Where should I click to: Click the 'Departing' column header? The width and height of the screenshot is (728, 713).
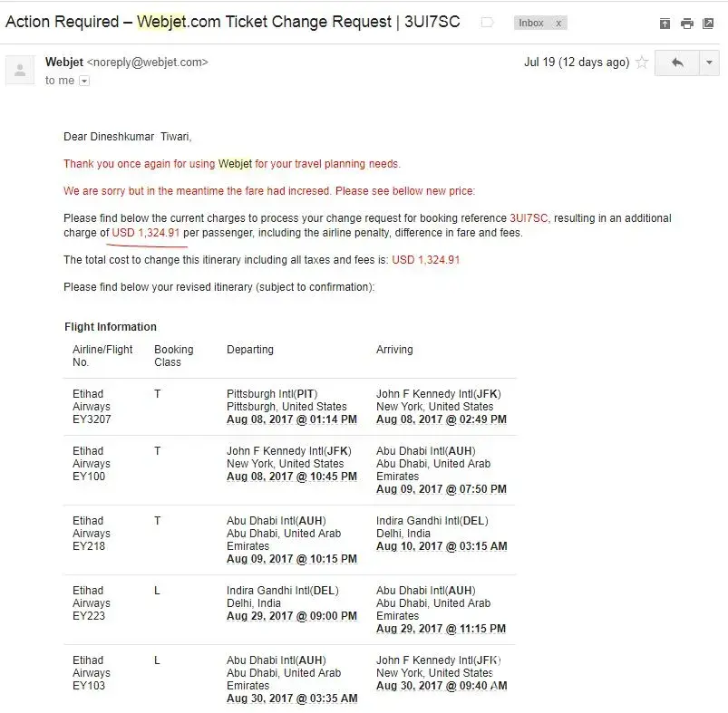[250, 350]
